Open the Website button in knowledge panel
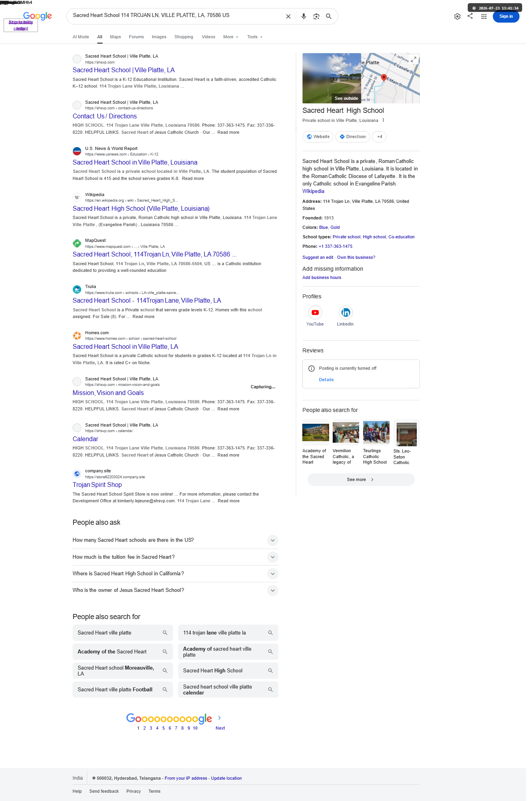532x801 pixels. (x=318, y=137)
